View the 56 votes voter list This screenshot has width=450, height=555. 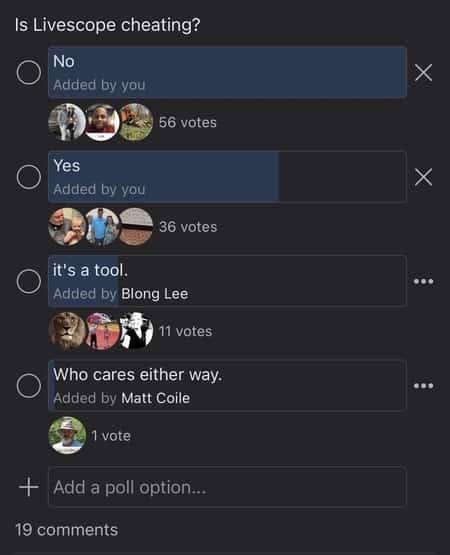[188, 122]
